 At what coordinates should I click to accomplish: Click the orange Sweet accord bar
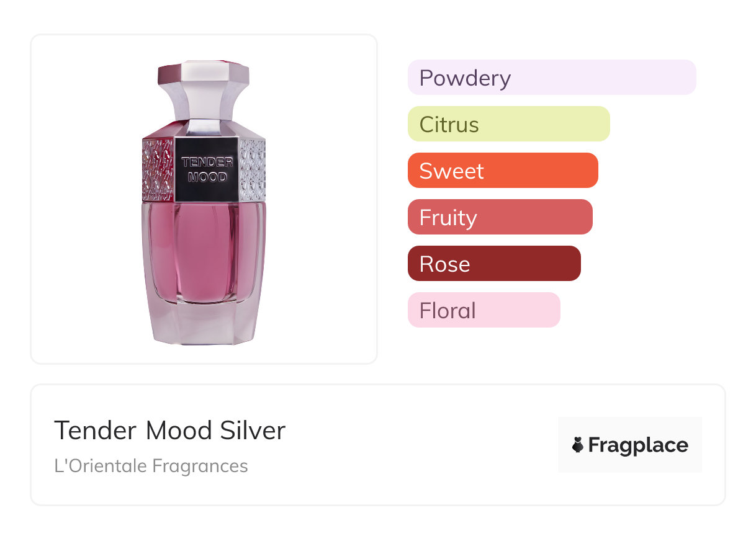point(502,171)
